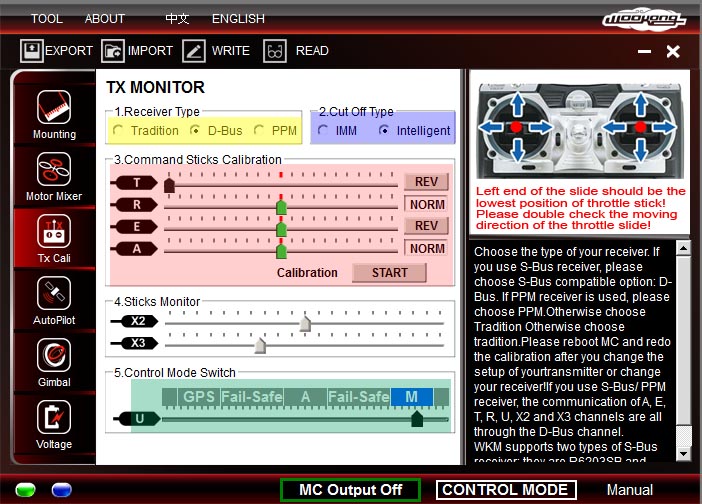Viewport: 702px width, 504px height.
Task: Open the Voltage monitor page
Action: [54, 418]
